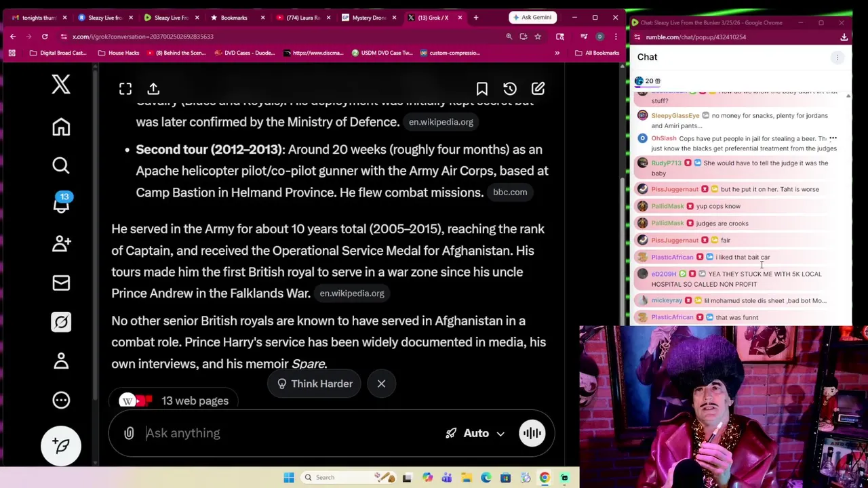Open site info in Rumble chat window
Screen dimensions: 868x488
637,37
